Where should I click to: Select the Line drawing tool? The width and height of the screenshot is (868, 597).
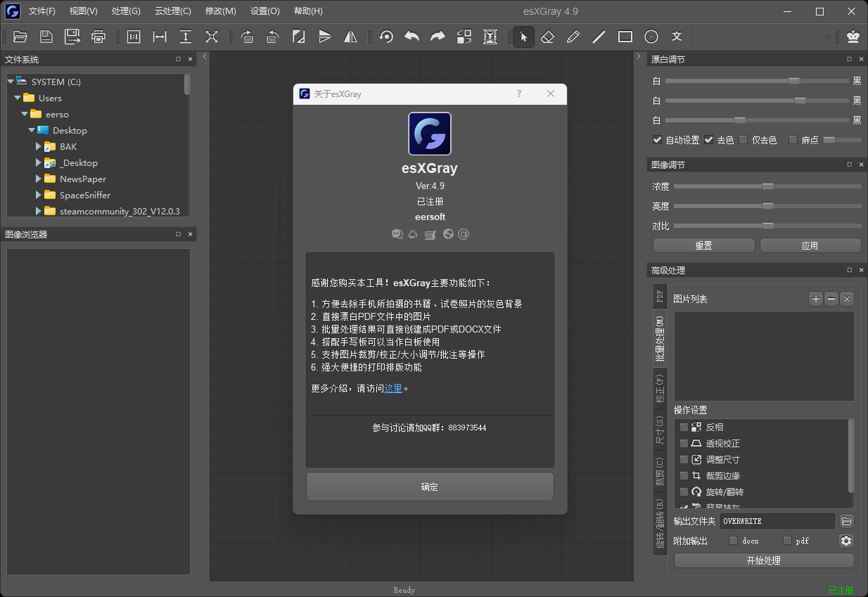pos(599,37)
